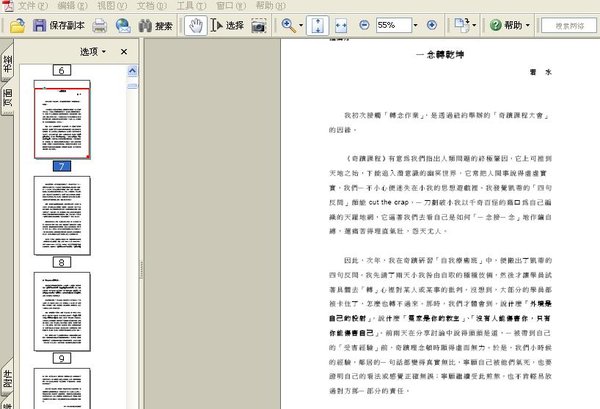The height and width of the screenshot is (409, 600).
Task: Click the document title 一念轉乾坤
Action: [x=440, y=55]
